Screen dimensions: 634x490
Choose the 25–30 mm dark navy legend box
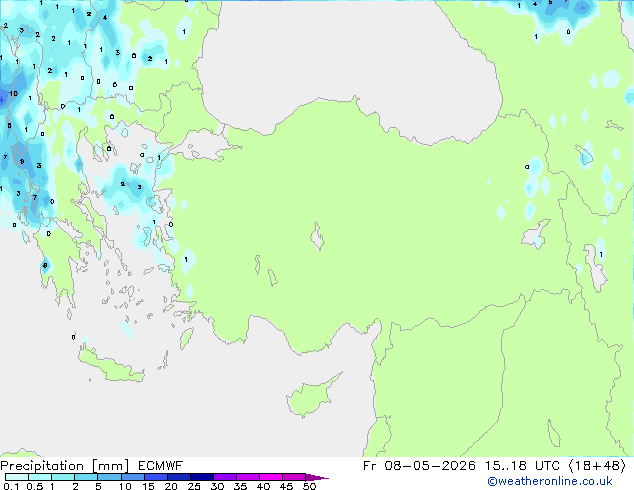click(x=201, y=477)
